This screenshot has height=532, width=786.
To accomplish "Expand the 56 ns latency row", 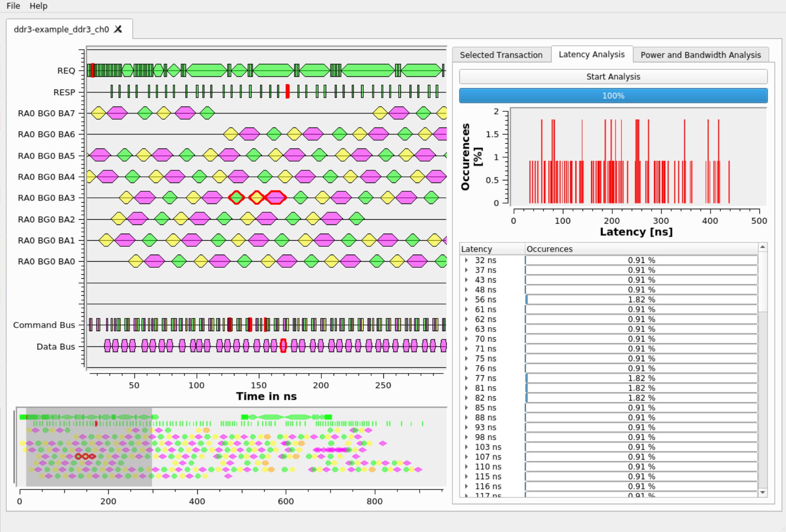I will point(466,300).
